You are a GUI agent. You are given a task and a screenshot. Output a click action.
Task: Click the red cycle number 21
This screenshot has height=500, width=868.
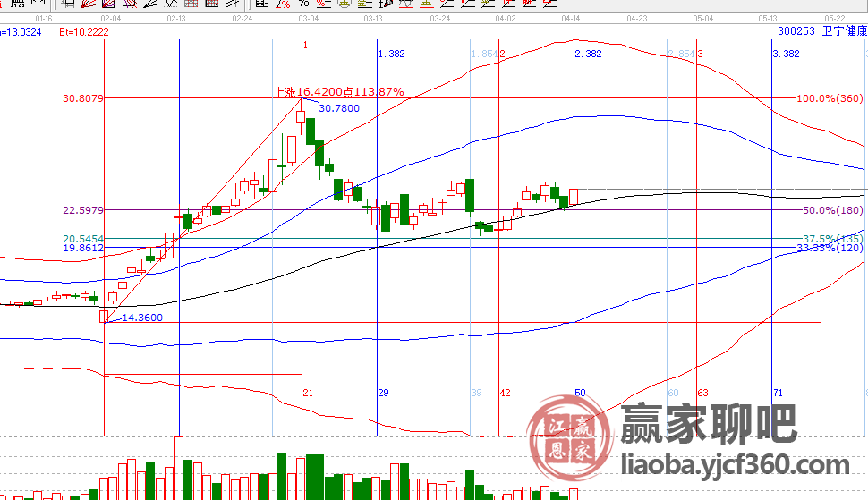[x=309, y=393]
